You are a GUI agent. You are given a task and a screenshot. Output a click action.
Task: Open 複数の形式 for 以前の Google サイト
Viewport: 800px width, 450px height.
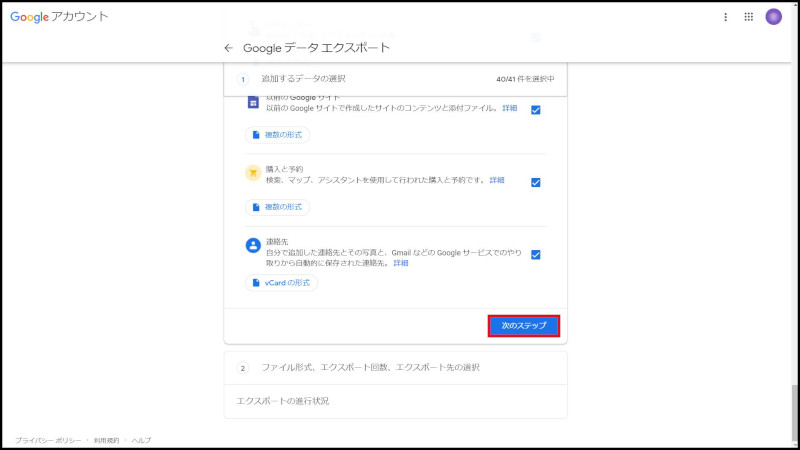pos(278,134)
